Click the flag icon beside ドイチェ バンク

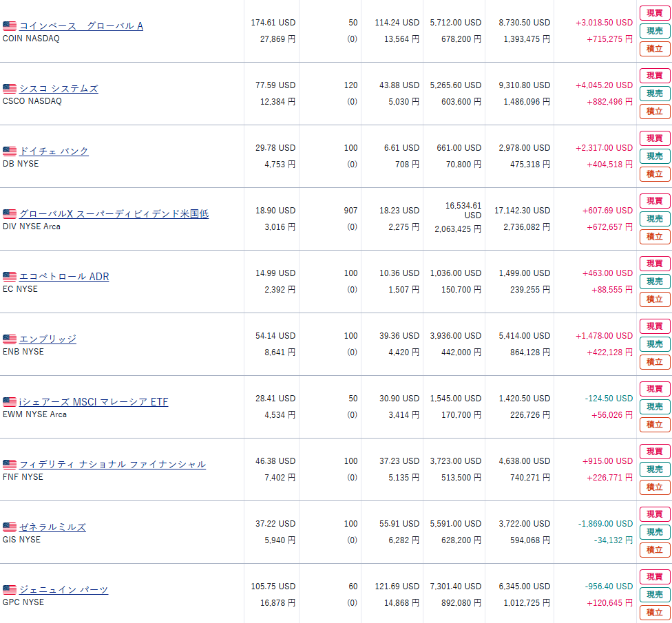10,151
